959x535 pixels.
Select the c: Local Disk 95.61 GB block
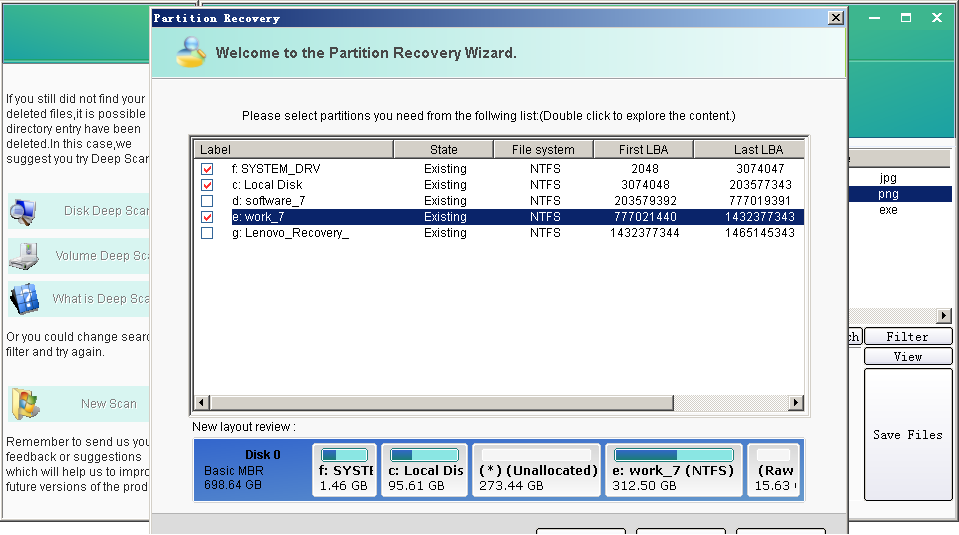tap(424, 470)
